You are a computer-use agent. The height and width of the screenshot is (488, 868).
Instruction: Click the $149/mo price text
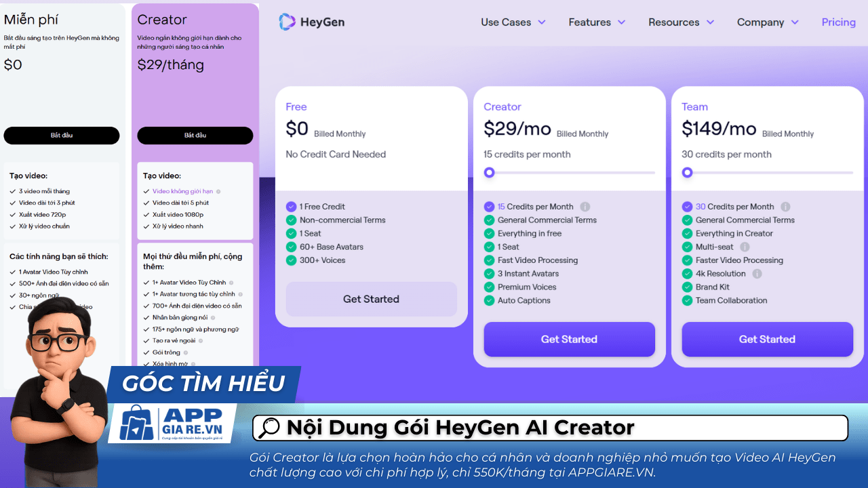point(719,128)
